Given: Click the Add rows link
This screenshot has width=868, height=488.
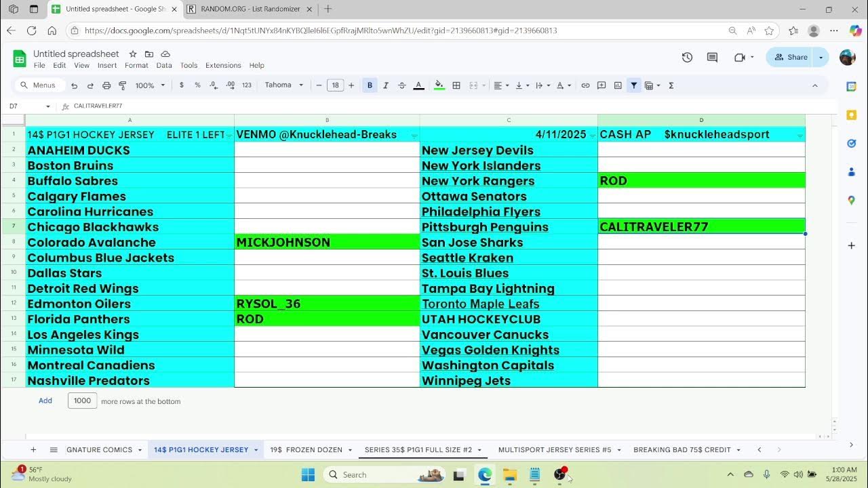Looking at the screenshot, I should click(45, 401).
